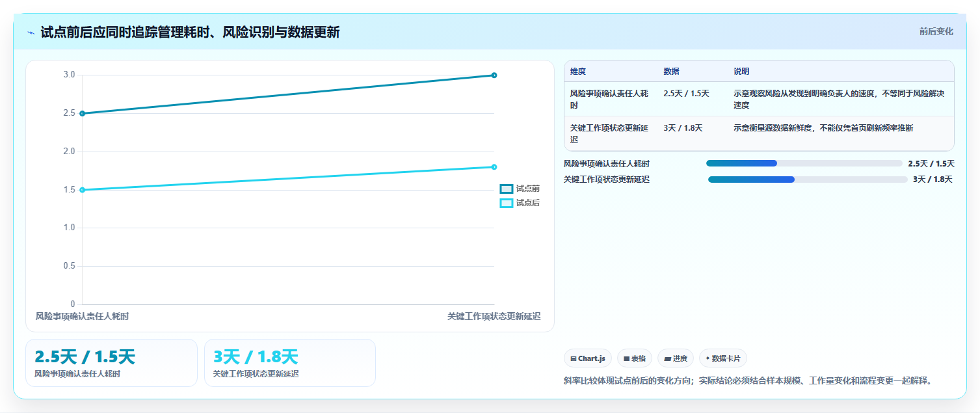
Task: Click y-axis tick label 0.5
Action: point(69,266)
